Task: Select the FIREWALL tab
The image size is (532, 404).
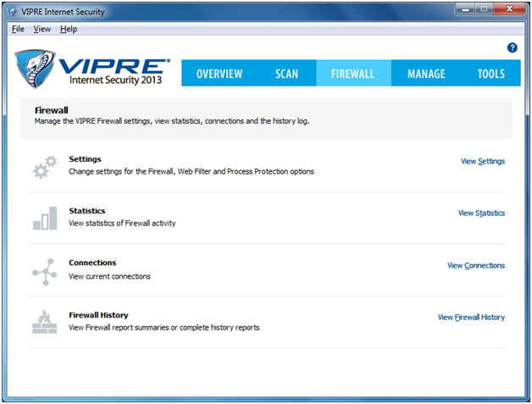Action: (x=353, y=74)
